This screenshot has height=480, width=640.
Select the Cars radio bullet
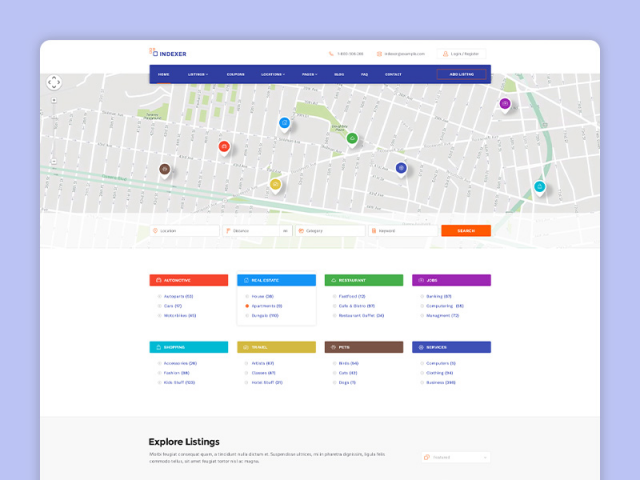coord(159,306)
